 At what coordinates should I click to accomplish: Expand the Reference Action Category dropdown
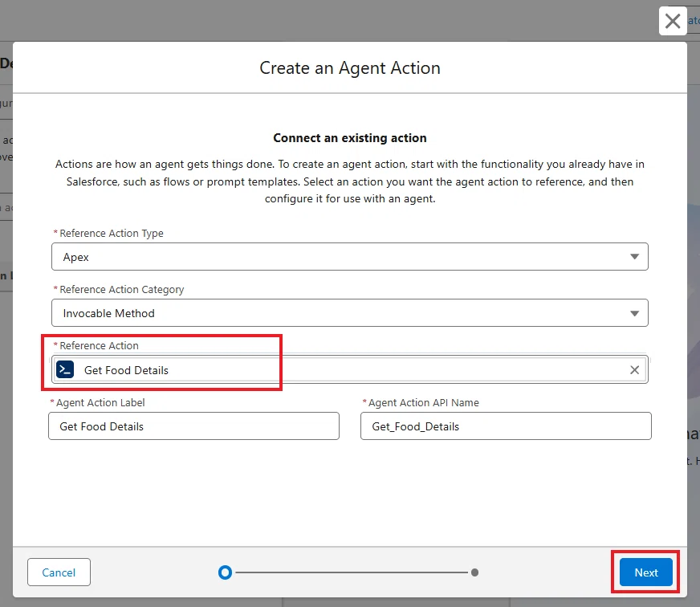pos(349,312)
